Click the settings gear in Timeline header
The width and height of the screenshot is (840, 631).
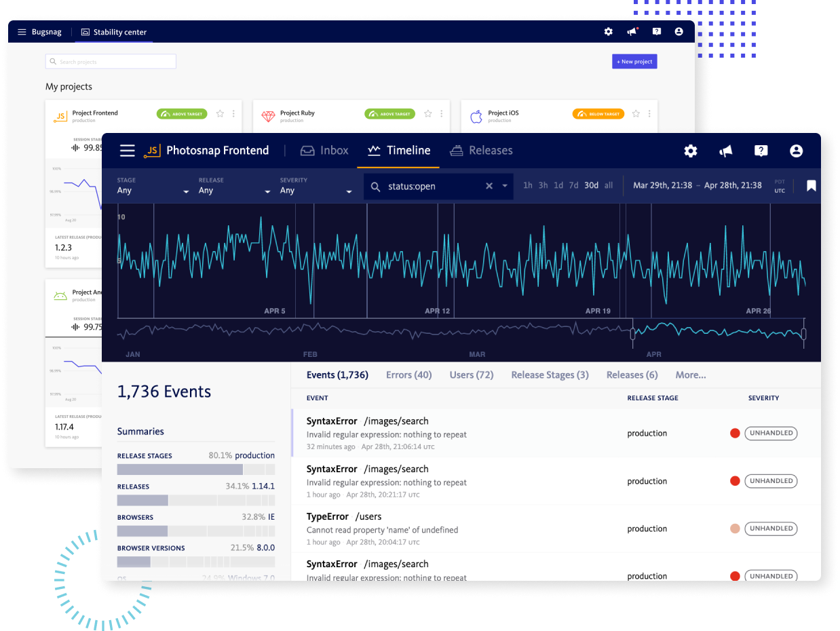pyautogui.click(x=690, y=151)
